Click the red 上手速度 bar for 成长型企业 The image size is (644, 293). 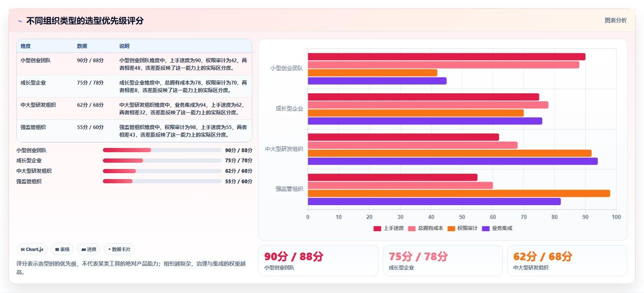(423, 97)
